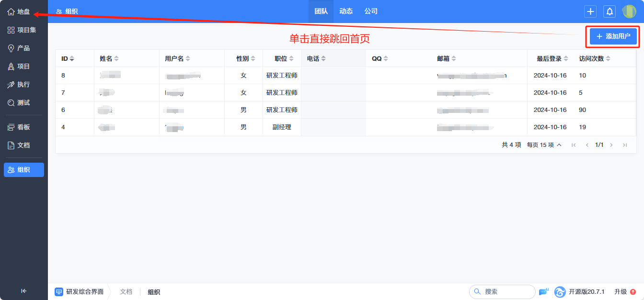644x300 pixels.
Task: Open the user avatar menu
Action: [629, 11]
